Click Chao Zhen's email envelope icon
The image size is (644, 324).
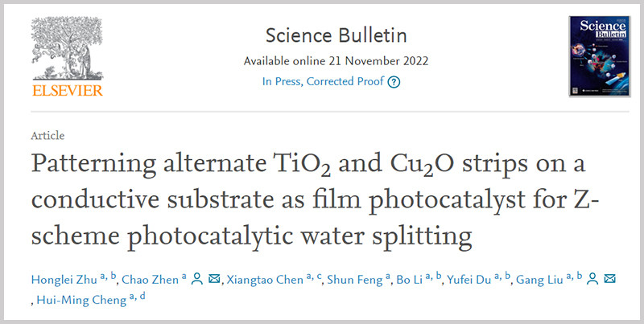click(214, 279)
